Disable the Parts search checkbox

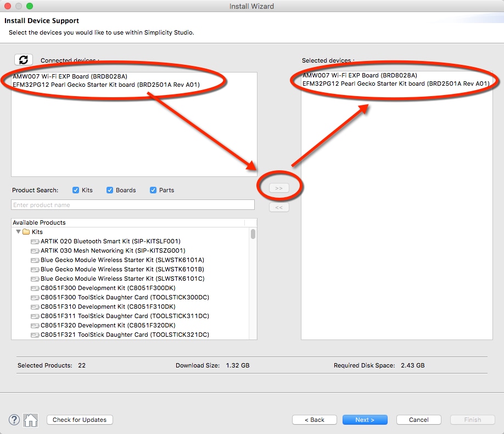tap(153, 190)
